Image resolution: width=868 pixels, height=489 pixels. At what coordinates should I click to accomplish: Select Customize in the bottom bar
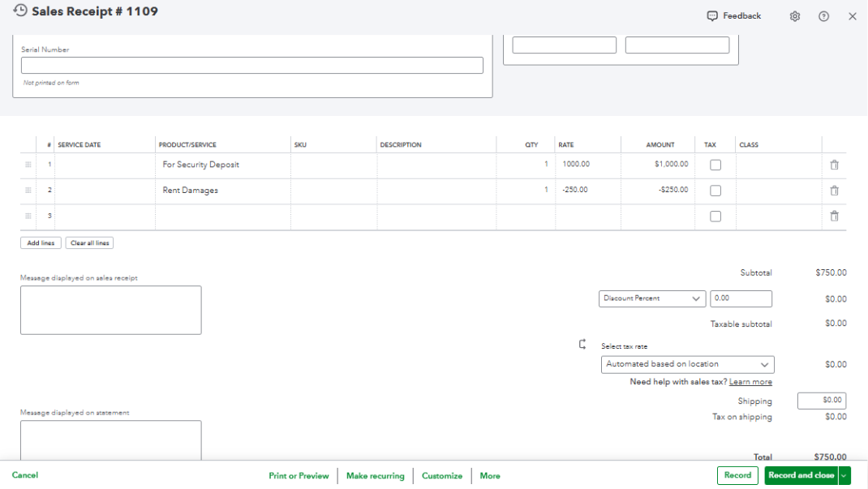pyautogui.click(x=442, y=476)
